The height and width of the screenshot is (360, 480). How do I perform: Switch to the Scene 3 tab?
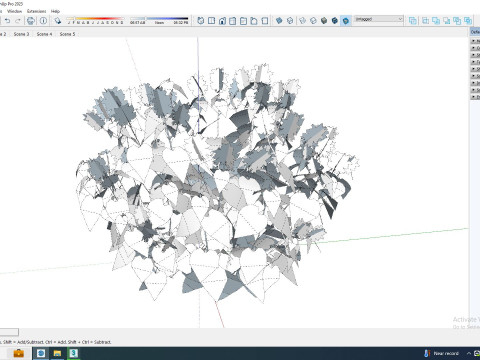[21, 34]
